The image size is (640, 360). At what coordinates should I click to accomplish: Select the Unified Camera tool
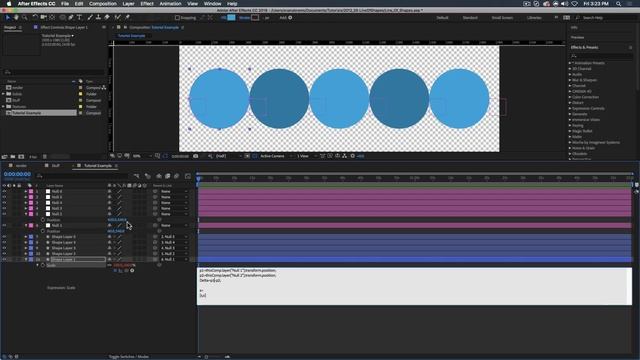[43, 18]
